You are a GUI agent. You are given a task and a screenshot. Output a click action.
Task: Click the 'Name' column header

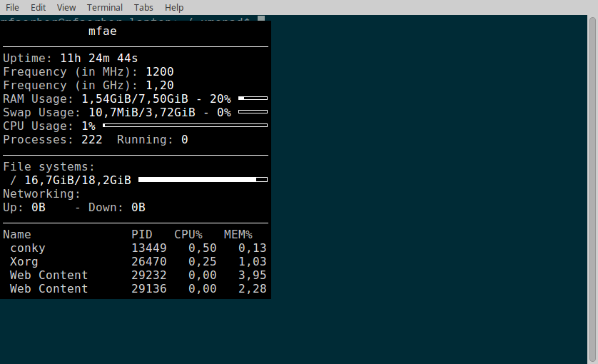coord(17,235)
